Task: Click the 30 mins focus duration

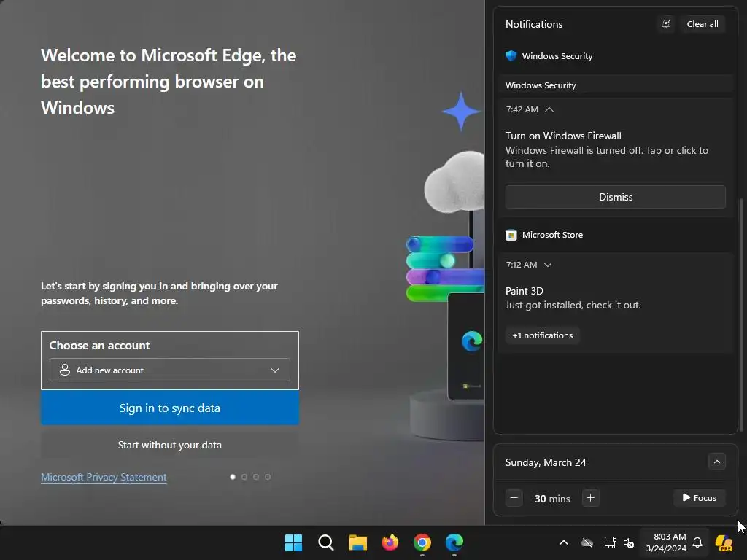Action: (552, 499)
